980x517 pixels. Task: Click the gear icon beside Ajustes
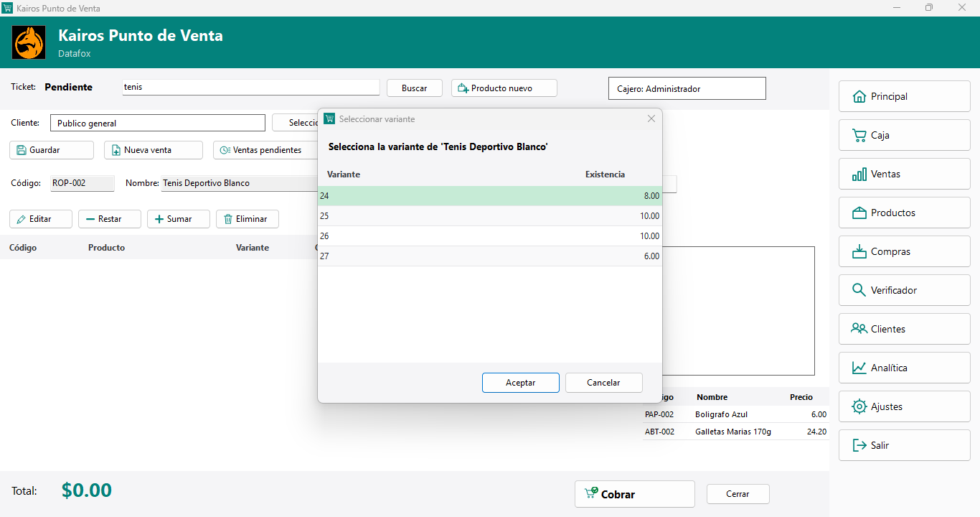859,406
